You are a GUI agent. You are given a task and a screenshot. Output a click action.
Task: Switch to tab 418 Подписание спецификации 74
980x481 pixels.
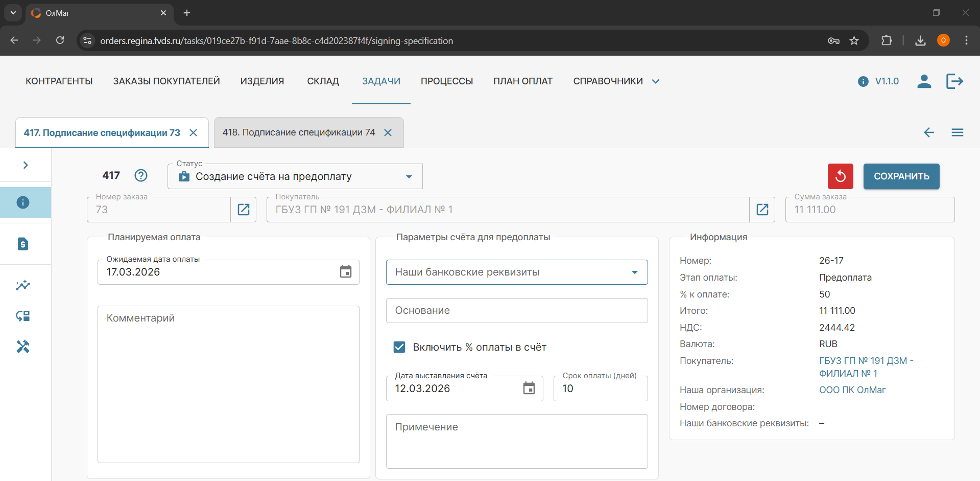[299, 133]
